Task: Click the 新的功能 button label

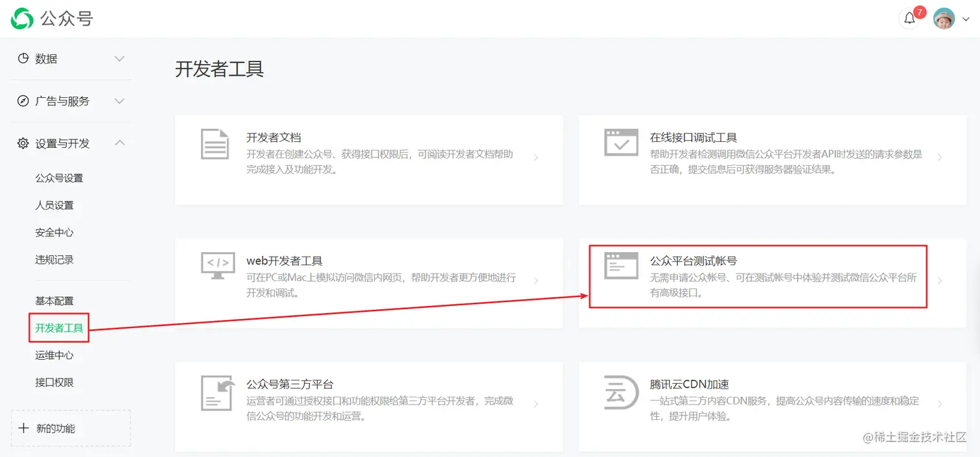Action: coord(56,428)
